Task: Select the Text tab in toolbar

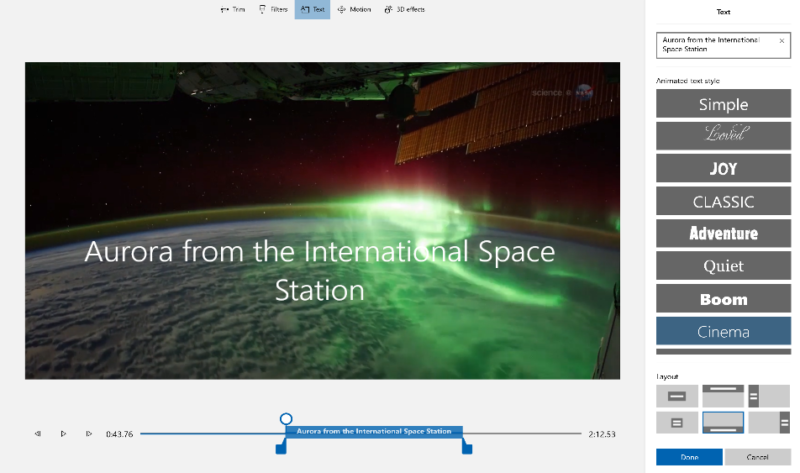Action: [312, 9]
